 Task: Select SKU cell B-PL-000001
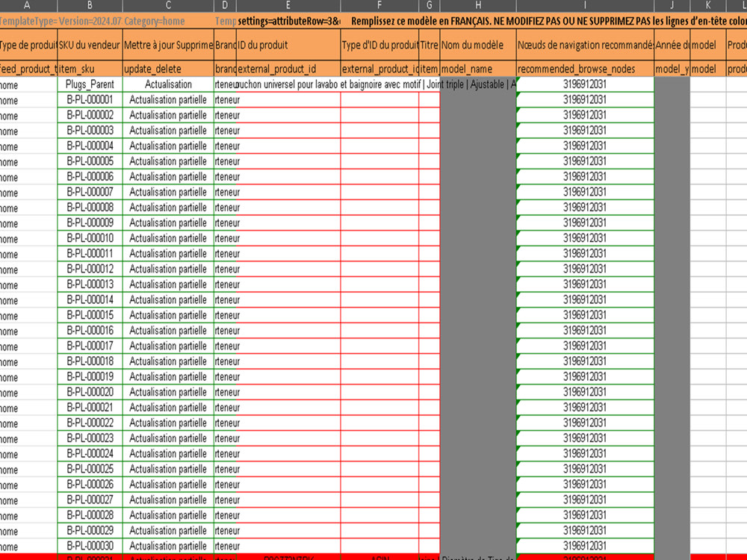tap(90, 99)
